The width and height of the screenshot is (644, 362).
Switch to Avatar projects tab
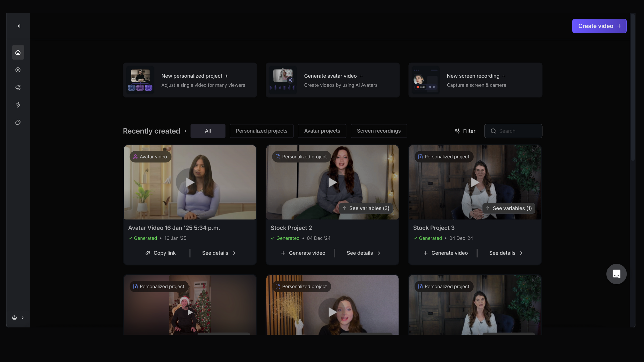coord(322,131)
